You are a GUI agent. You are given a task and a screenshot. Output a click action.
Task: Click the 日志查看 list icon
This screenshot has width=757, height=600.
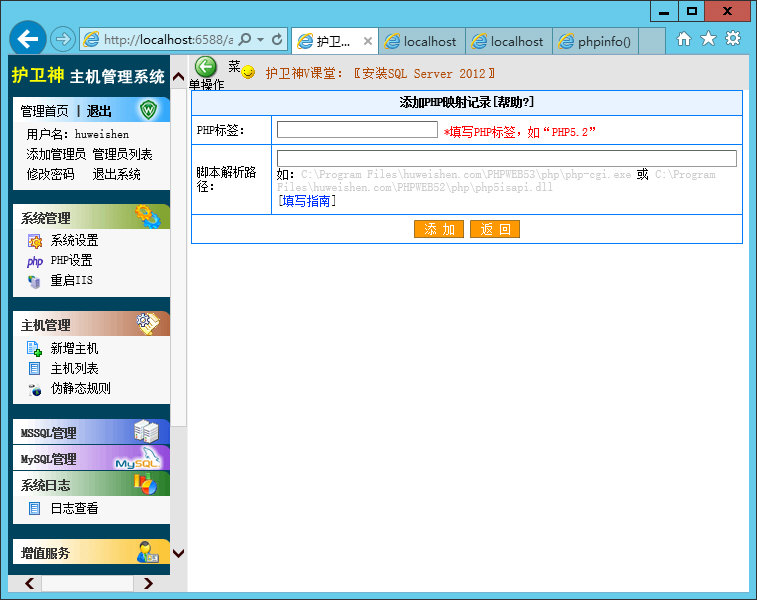click(x=34, y=509)
